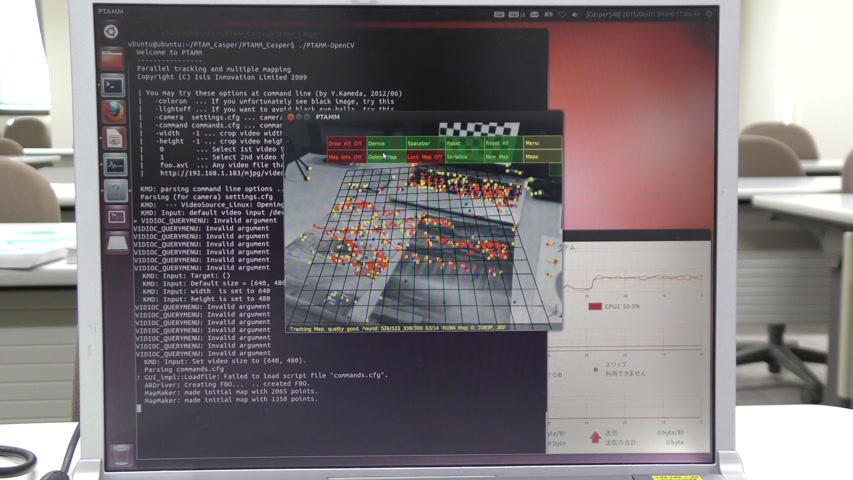Open the Japanese input method indicator
The width and height of the screenshot is (853, 480).
pyautogui.click(x=515, y=14)
